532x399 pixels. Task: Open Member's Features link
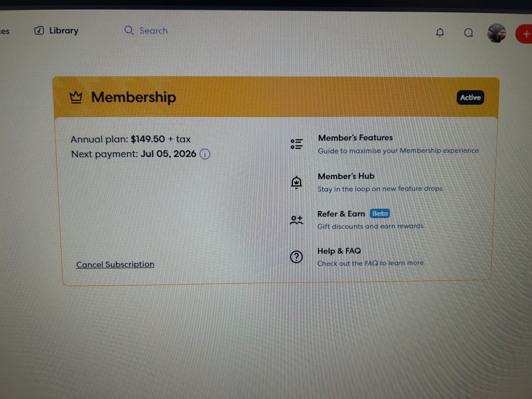(355, 138)
